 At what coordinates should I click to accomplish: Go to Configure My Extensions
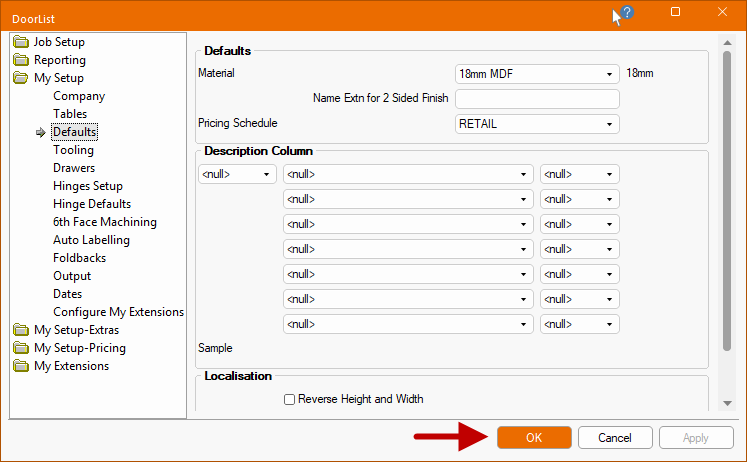pyautogui.click(x=118, y=312)
